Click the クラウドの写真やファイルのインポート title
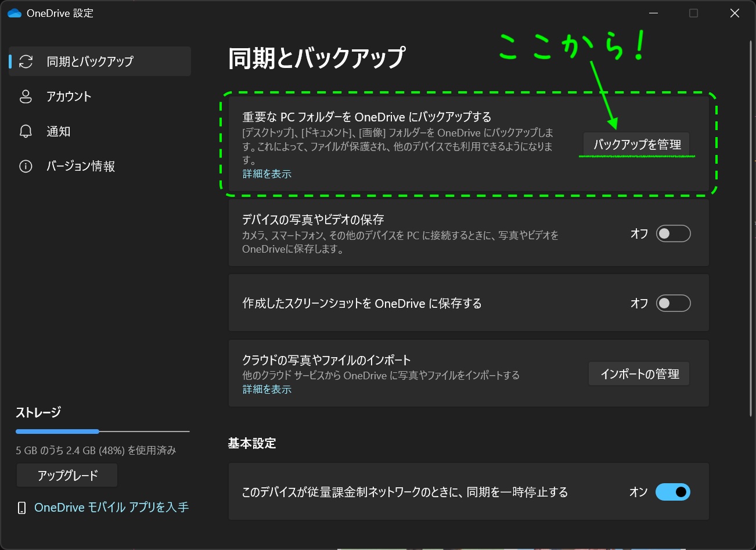 pyautogui.click(x=326, y=360)
